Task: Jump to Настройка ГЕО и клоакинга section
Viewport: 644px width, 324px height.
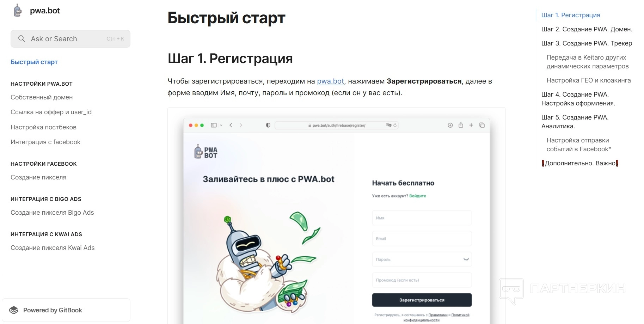Action: [x=589, y=80]
